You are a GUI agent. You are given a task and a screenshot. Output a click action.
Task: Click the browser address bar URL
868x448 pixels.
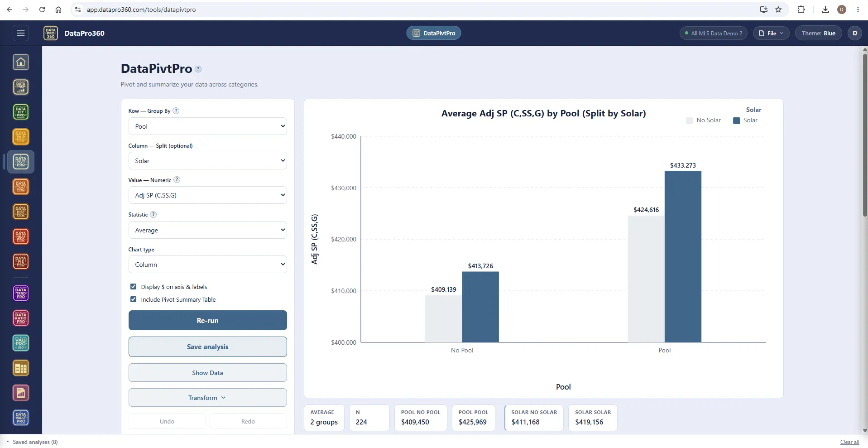coord(141,10)
